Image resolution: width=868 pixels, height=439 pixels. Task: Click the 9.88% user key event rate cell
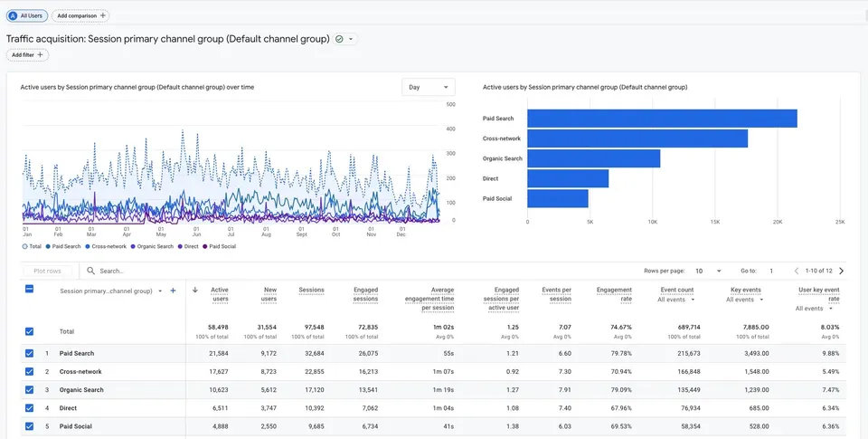(x=830, y=353)
